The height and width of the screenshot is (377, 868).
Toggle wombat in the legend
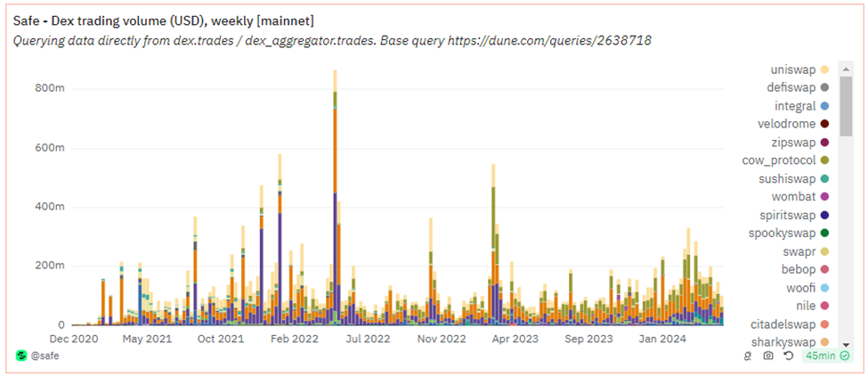(x=800, y=196)
